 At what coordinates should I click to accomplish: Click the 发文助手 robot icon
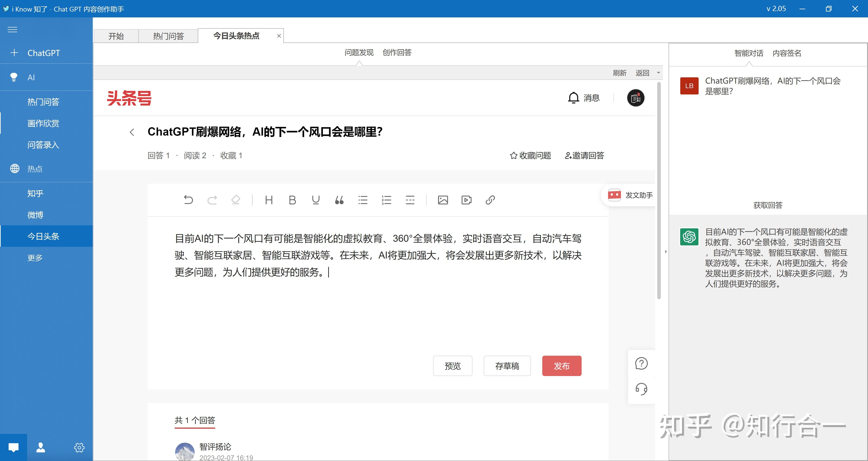click(x=614, y=195)
